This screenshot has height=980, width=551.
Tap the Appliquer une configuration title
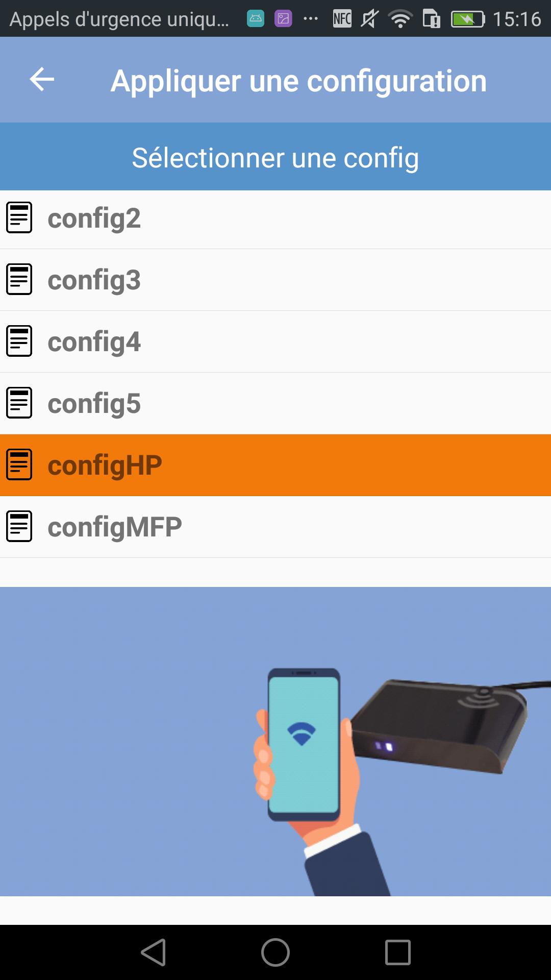pos(299,81)
